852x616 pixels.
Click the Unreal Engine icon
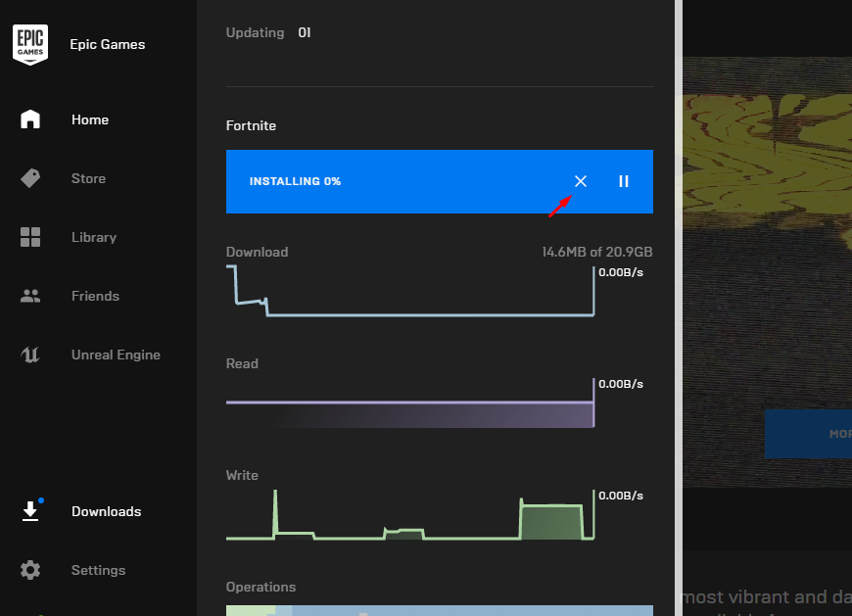(x=30, y=354)
